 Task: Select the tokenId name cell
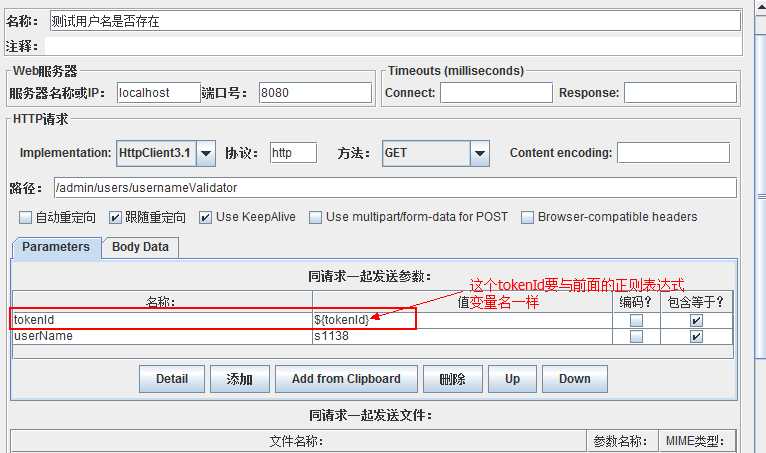162,320
